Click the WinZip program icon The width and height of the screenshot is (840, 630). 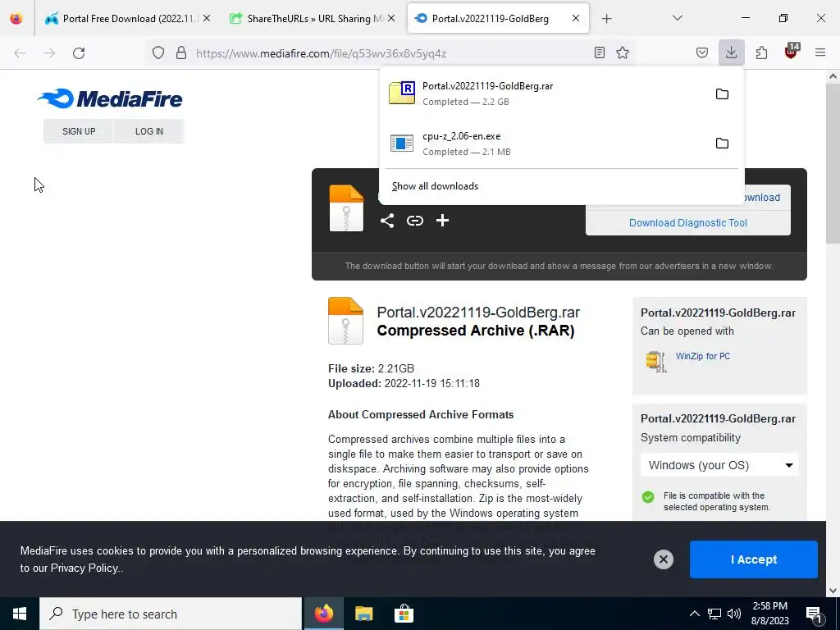pyautogui.click(x=655, y=361)
